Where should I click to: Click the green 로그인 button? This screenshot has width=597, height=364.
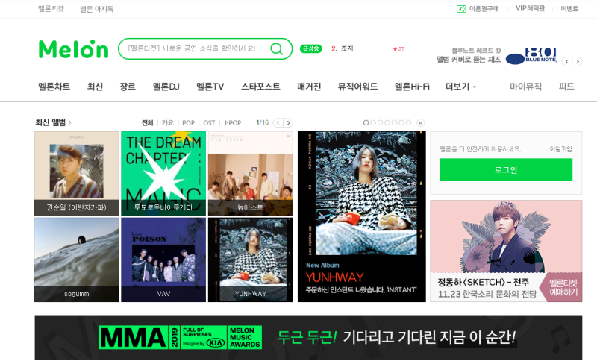pyautogui.click(x=506, y=170)
